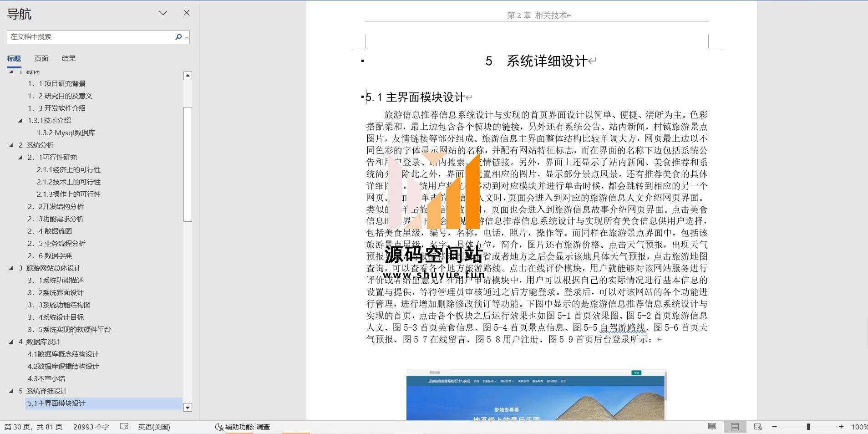
Task: Go to heading 4.3本章小结
Action: pyautogui.click(x=46, y=378)
